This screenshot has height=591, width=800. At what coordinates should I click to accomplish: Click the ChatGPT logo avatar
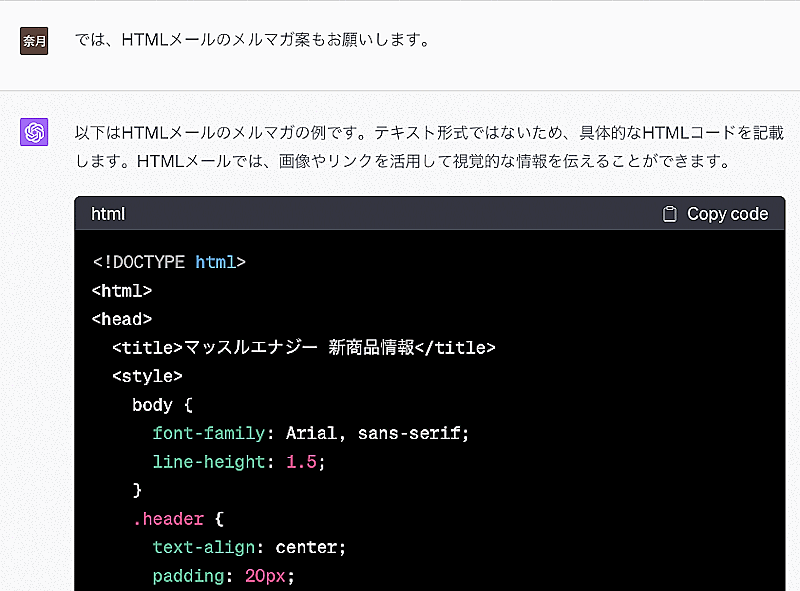[x=34, y=132]
